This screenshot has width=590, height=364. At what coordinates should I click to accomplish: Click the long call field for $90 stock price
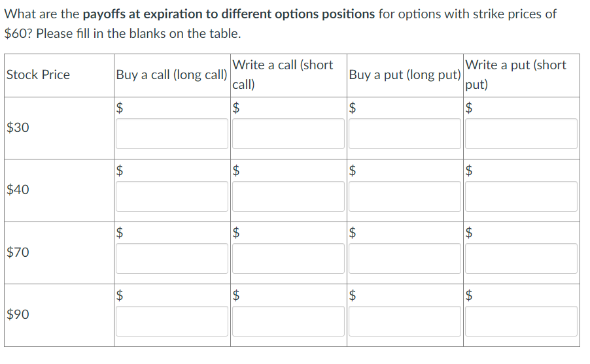pos(172,321)
